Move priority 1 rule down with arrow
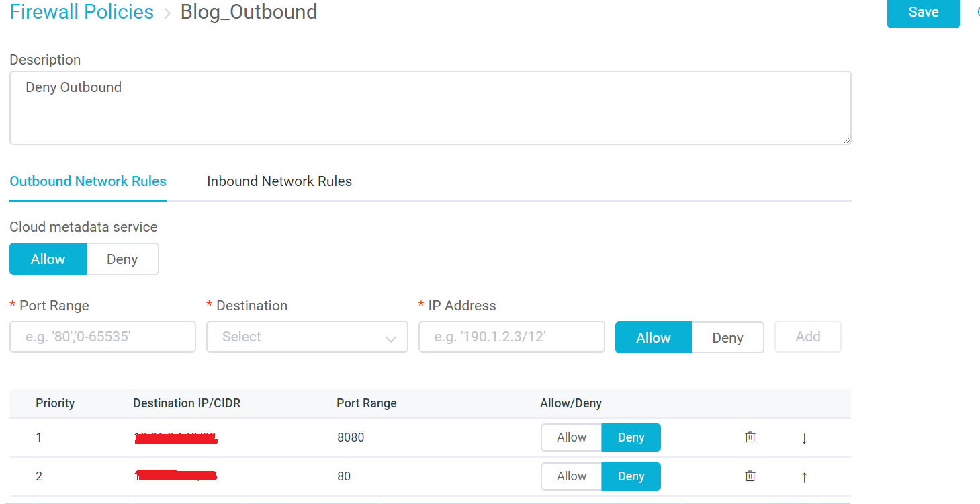Image resolution: width=980 pixels, height=504 pixels. pos(804,438)
